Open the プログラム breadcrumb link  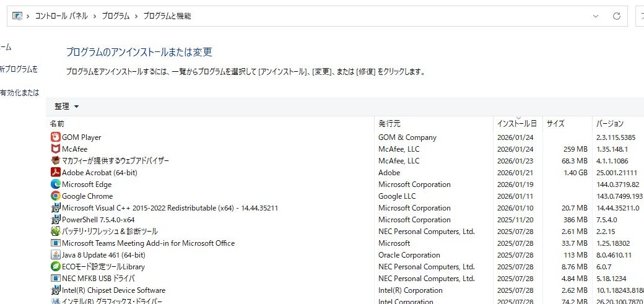click(116, 16)
